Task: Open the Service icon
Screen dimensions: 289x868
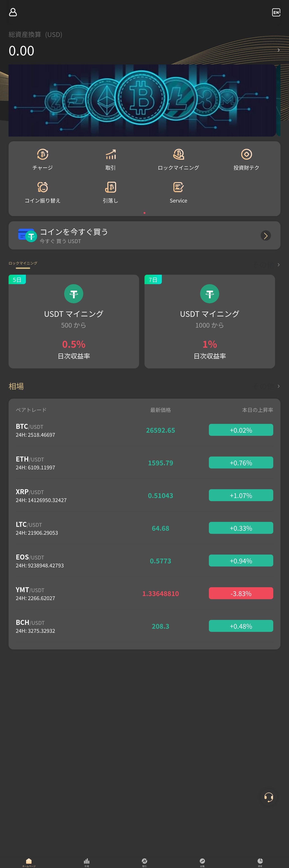Action: point(178,187)
